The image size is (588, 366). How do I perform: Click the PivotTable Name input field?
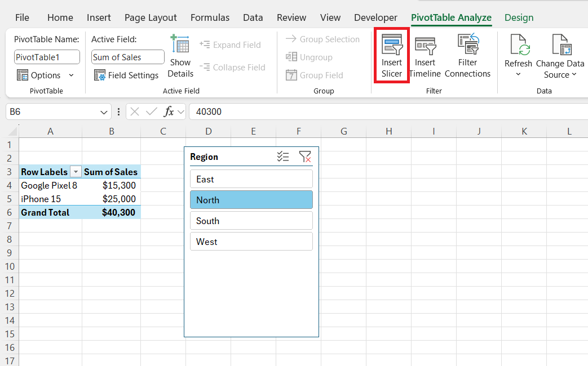[x=47, y=57]
